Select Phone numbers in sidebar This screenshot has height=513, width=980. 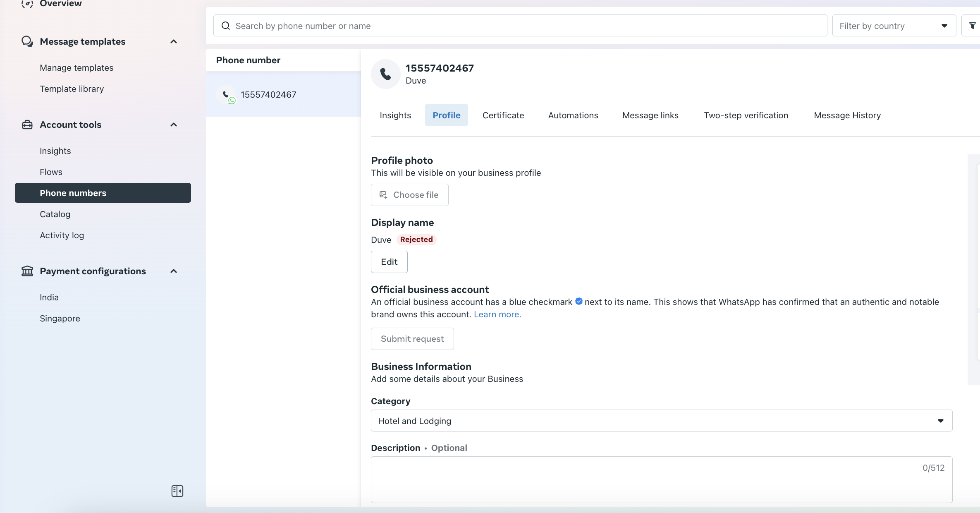pyautogui.click(x=103, y=193)
